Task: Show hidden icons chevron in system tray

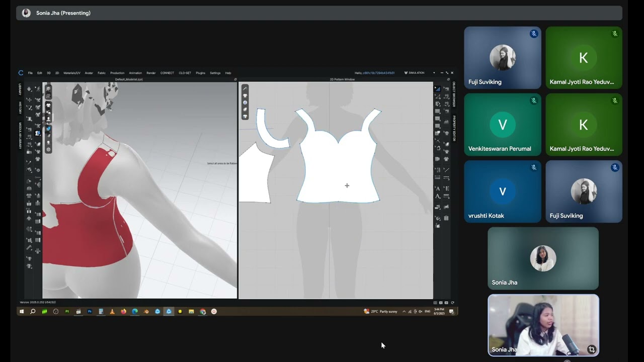Action: [x=404, y=311]
